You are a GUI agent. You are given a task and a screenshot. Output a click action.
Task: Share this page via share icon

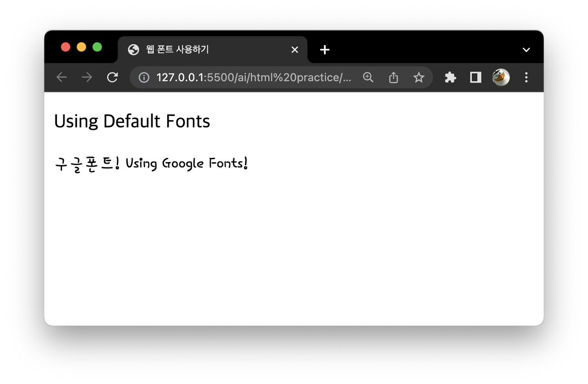click(393, 78)
